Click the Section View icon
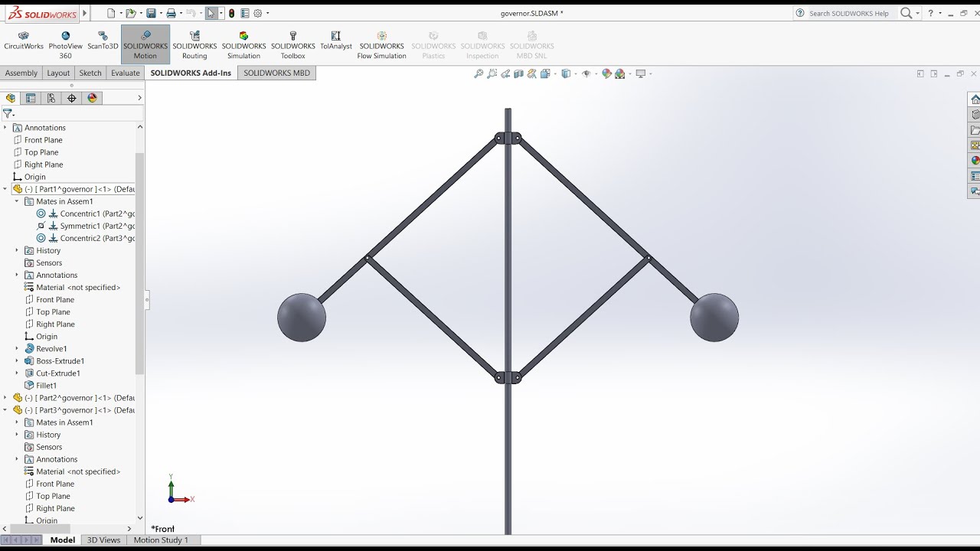This screenshot has height=551, width=980. click(519, 73)
